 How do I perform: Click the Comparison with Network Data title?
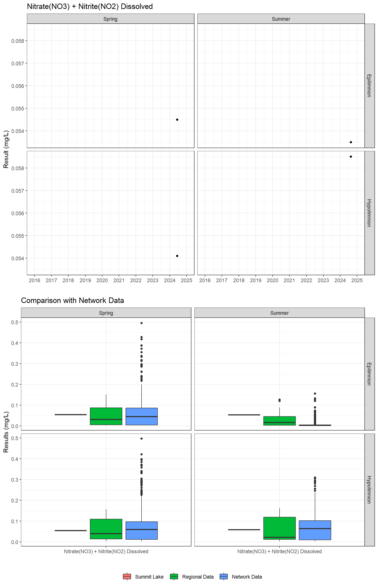pyautogui.click(x=72, y=300)
